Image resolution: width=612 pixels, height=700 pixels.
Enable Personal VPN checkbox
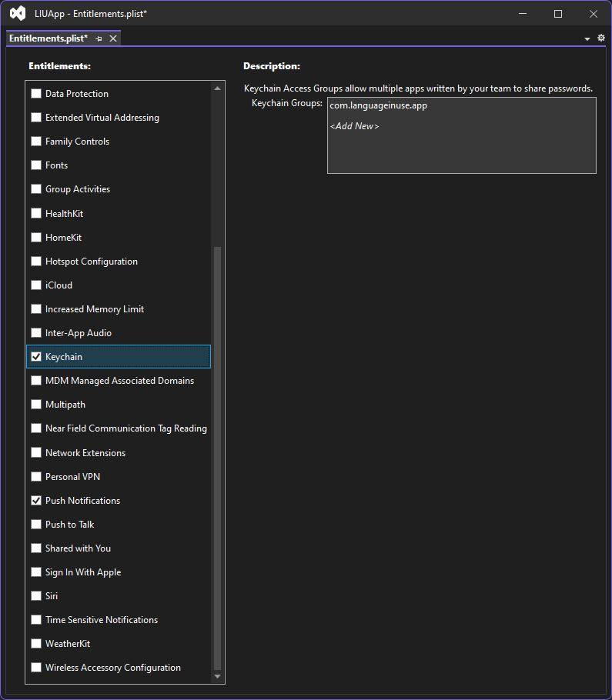36,477
